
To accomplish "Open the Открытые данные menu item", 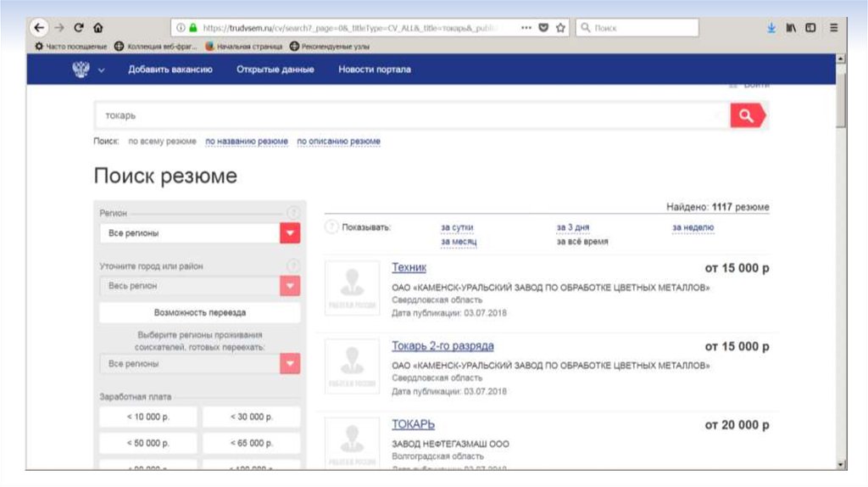I will pos(275,70).
